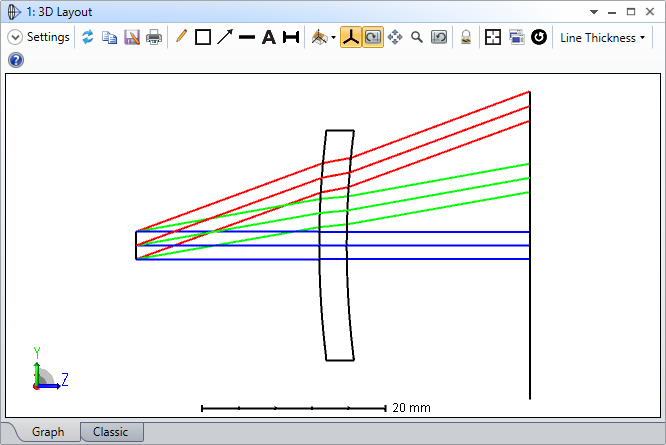Screen dimensions: 666x445
Task: Pick the arrow annotation tool
Action: pyautogui.click(x=225, y=37)
